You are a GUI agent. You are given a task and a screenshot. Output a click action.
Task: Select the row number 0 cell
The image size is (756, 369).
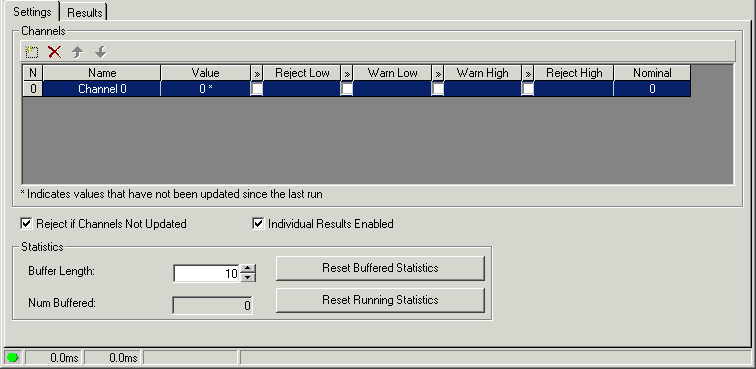pos(33,89)
